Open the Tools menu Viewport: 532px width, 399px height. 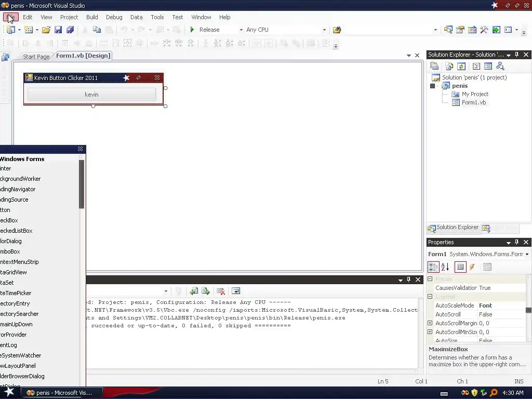tap(157, 17)
